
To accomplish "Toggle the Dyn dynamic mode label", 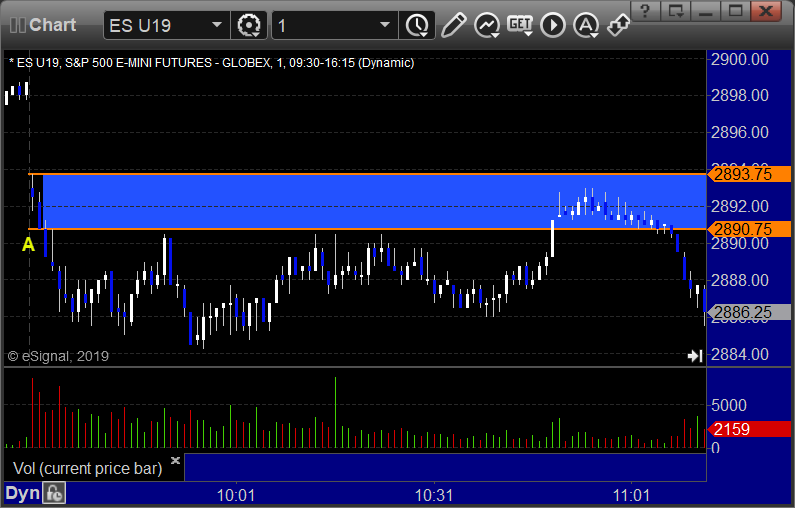I will click(x=22, y=493).
